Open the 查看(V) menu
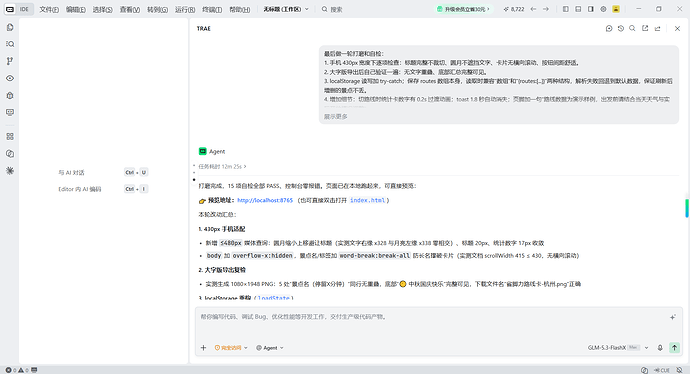Viewport: 690px width, 374px height. (130, 9)
